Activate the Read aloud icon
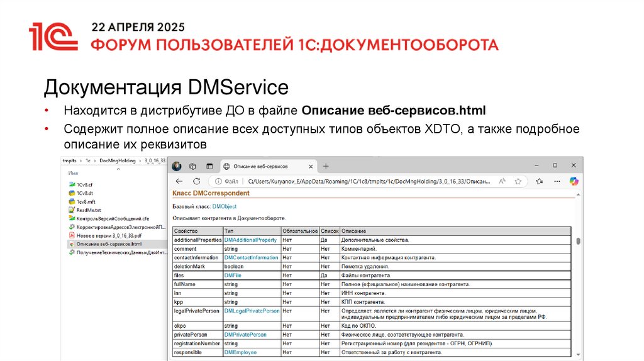Viewport: 644px width, 361px height. [502, 181]
